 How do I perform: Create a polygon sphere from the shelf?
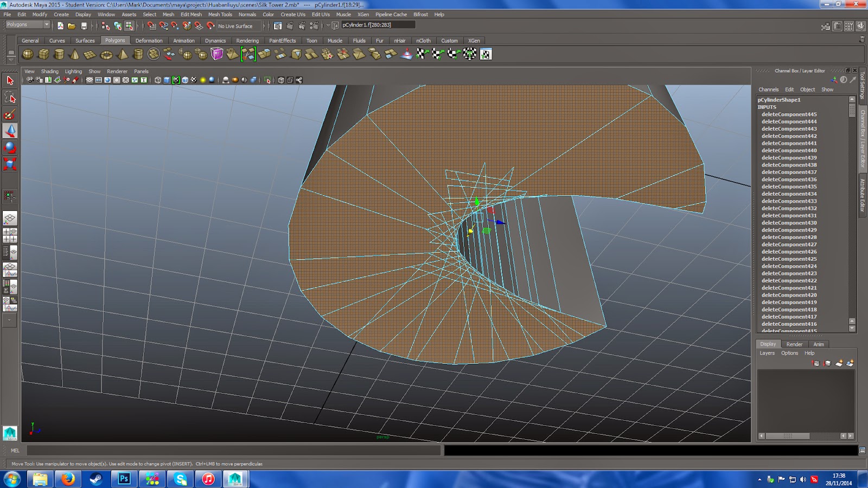click(28, 54)
